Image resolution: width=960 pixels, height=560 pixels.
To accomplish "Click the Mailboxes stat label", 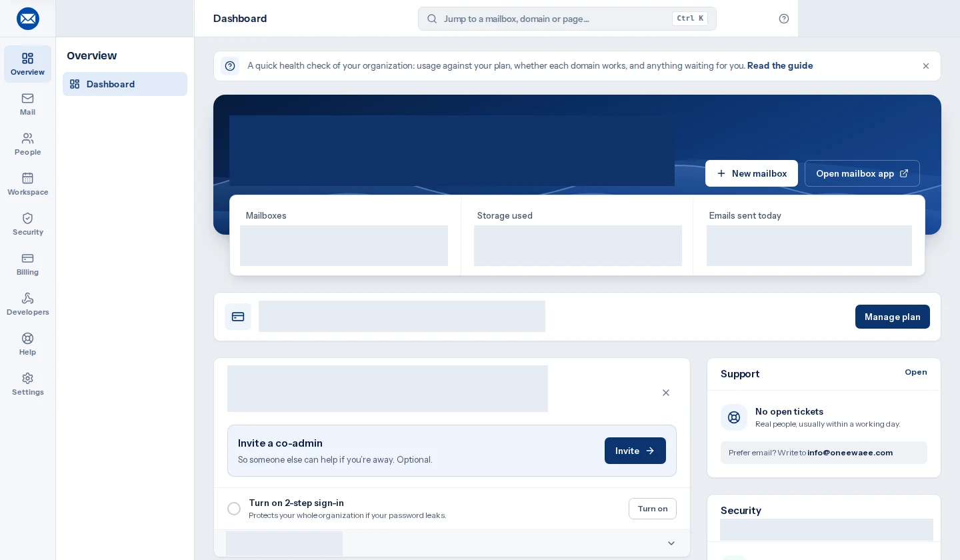I will [266, 215].
